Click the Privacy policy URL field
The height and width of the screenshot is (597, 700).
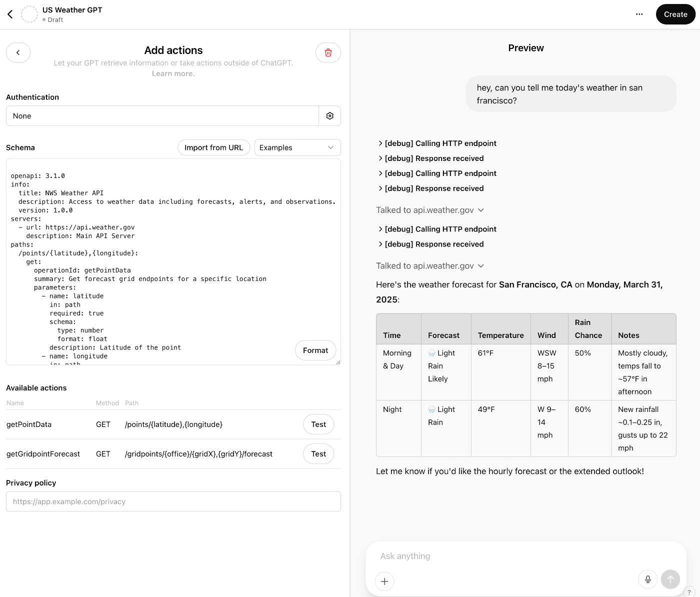(x=173, y=501)
